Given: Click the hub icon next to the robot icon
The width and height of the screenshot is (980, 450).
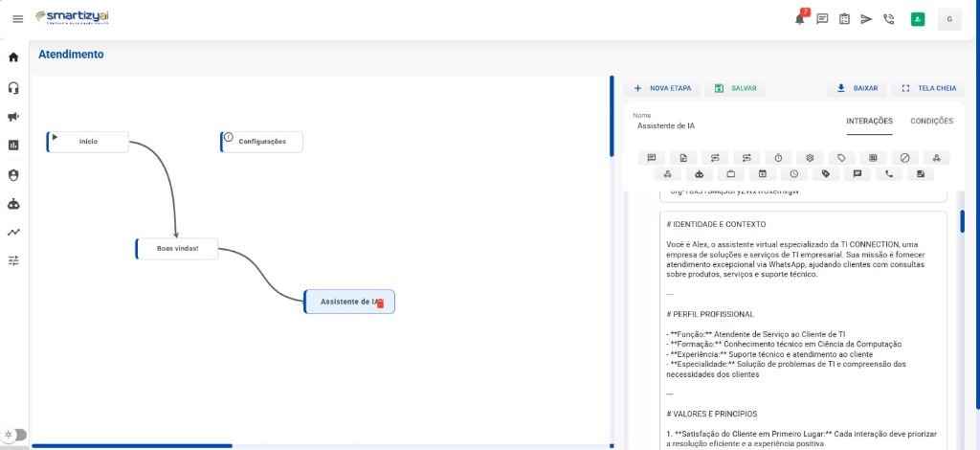Looking at the screenshot, I should (x=667, y=174).
